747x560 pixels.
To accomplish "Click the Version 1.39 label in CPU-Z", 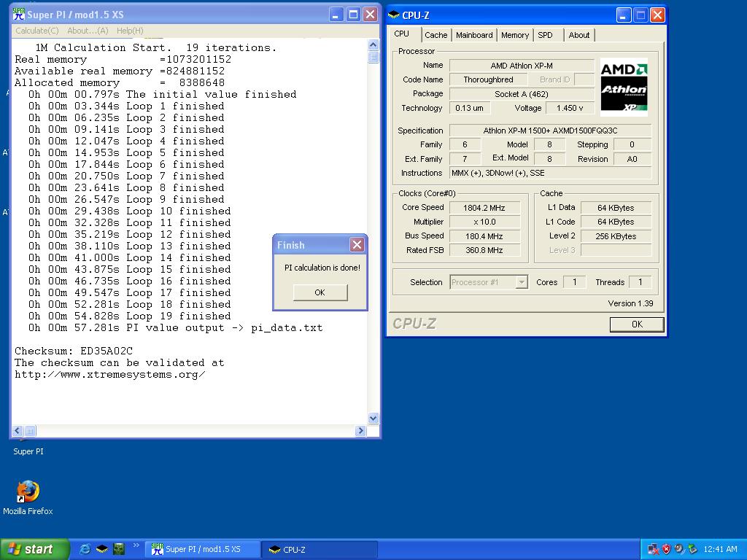I will click(x=630, y=303).
